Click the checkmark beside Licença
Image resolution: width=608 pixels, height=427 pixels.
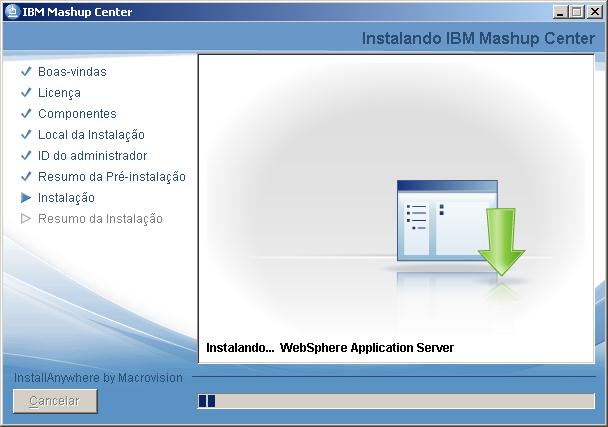pos(26,92)
